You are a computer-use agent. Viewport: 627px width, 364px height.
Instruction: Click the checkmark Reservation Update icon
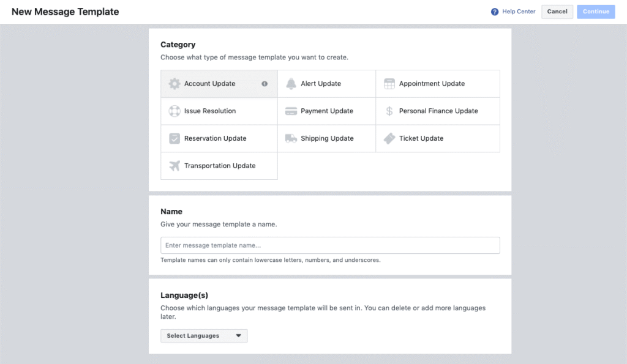(x=174, y=139)
